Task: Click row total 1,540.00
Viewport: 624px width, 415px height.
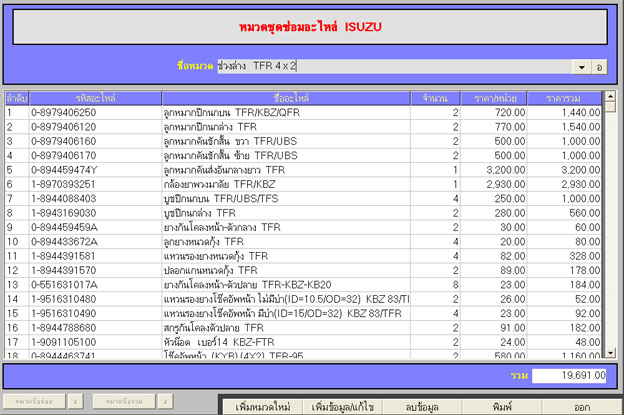Action: (581, 127)
